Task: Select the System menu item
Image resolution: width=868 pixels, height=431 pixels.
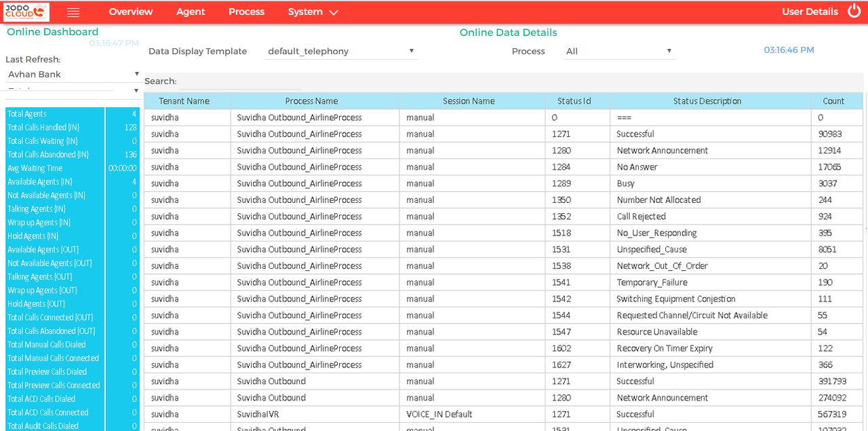Action: (x=305, y=12)
